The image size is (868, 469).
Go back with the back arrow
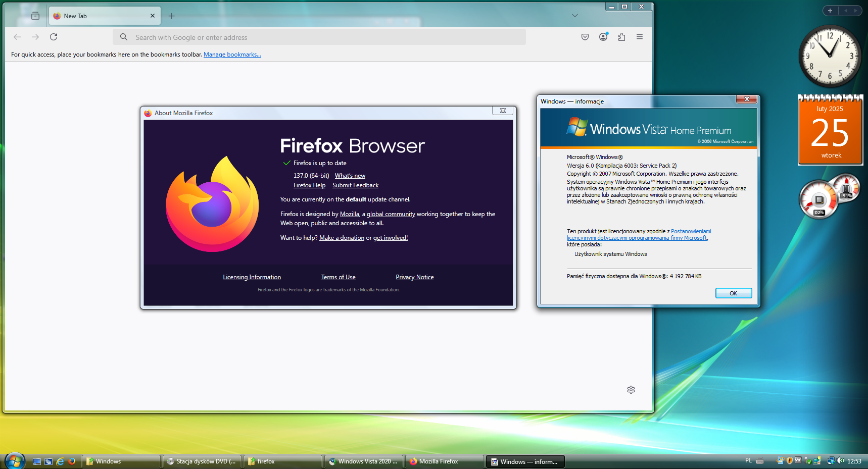pyautogui.click(x=17, y=37)
